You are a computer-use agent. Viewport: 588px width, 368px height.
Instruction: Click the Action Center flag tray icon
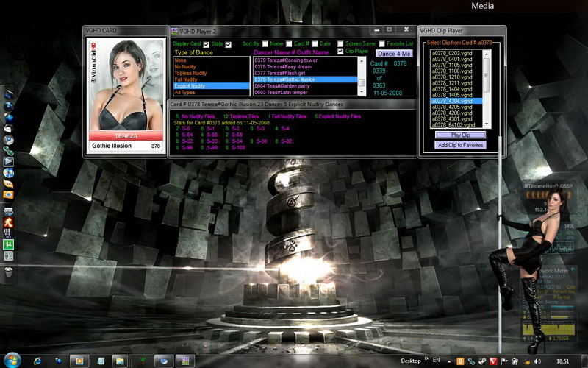pos(505,361)
